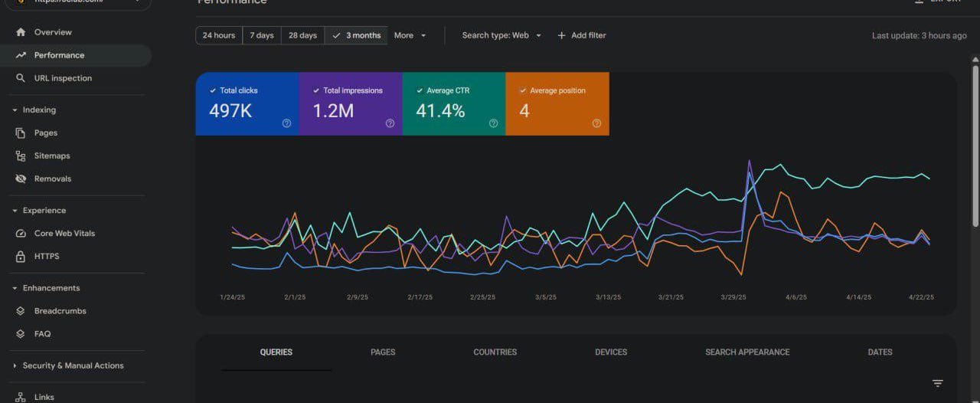Click the help icon on Average position card

[596, 123]
